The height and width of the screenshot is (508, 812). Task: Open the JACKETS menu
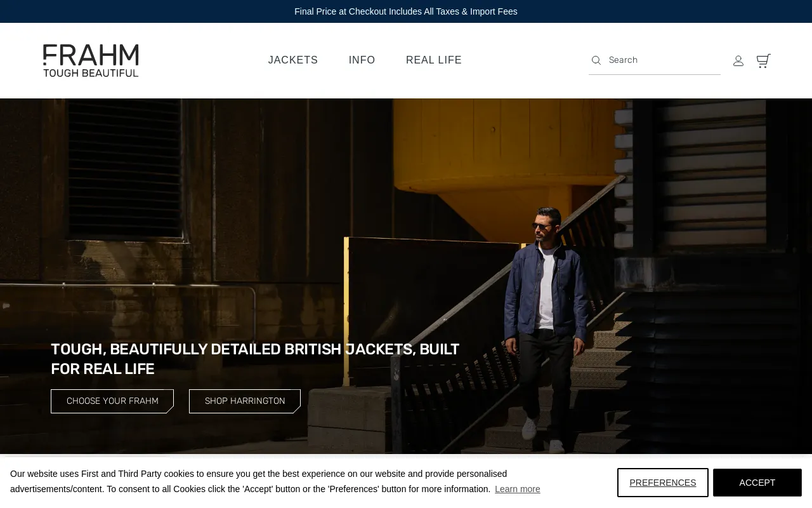(x=293, y=60)
